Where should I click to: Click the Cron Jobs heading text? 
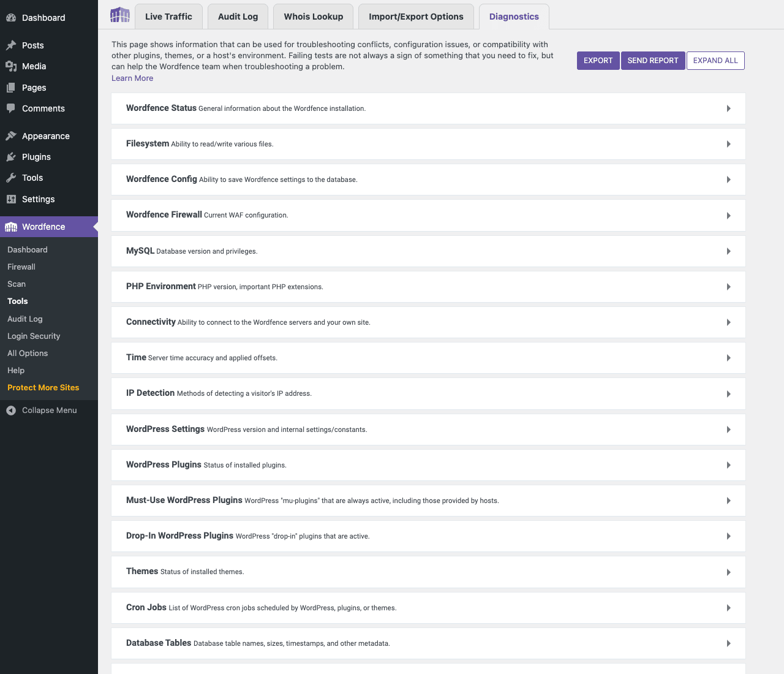pyautogui.click(x=146, y=607)
